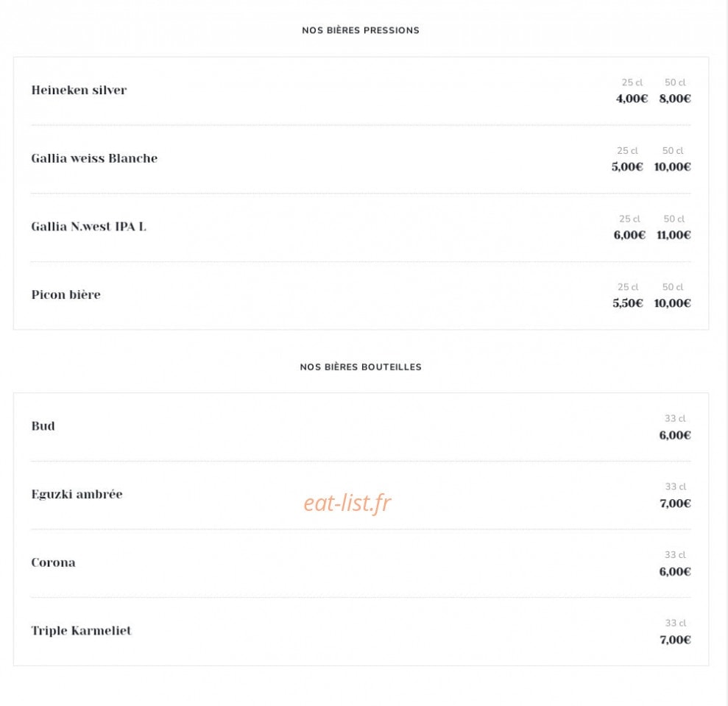The height and width of the screenshot is (706, 728).
Task: Select the Picon bière menu item
Action: [x=66, y=295]
